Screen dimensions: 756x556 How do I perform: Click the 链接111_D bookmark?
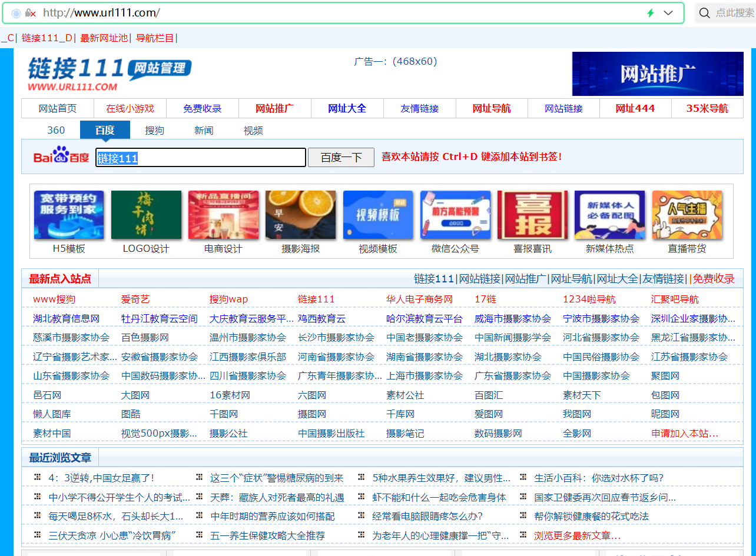click(x=47, y=38)
